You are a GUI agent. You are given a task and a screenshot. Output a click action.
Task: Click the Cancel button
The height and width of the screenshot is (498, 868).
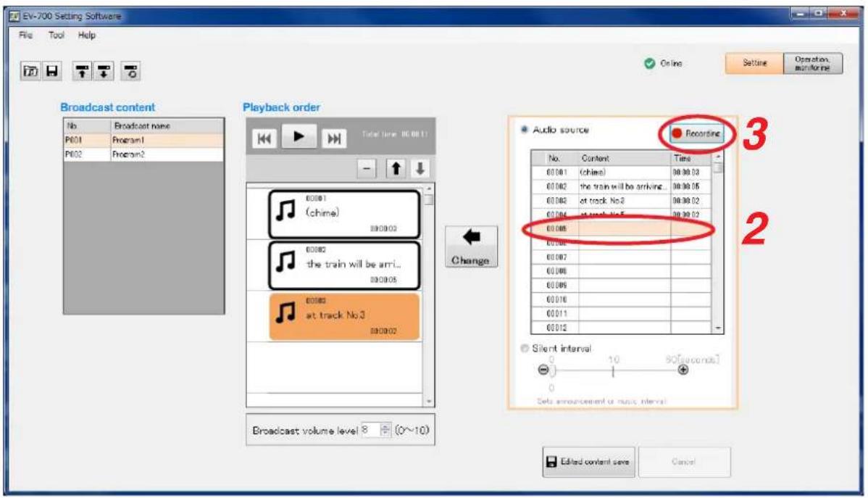tap(684, 462)
